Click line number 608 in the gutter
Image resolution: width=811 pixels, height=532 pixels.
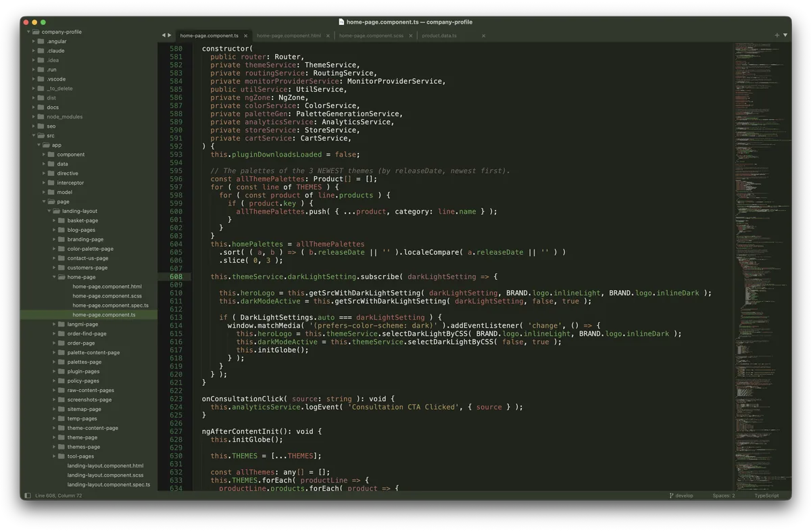tap(176, 276)
